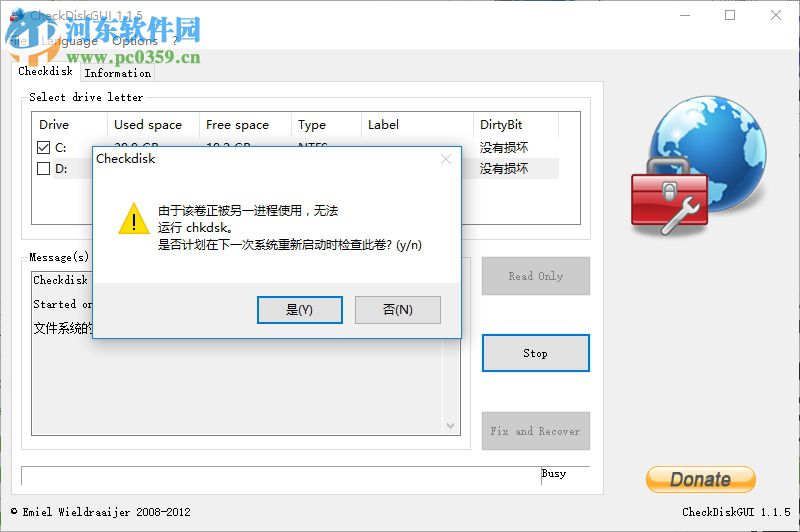Click the 'Started on' line in messages

tap(62, 304)
